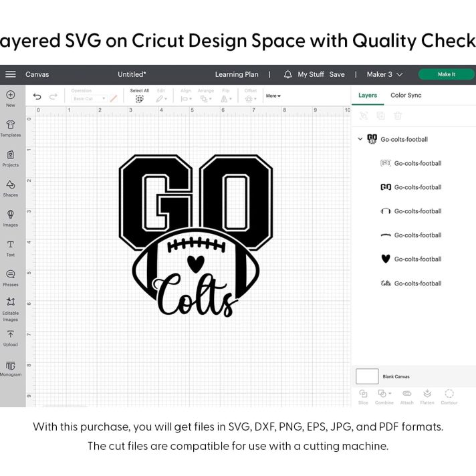Open the Flip dropdown

point(226,99)
